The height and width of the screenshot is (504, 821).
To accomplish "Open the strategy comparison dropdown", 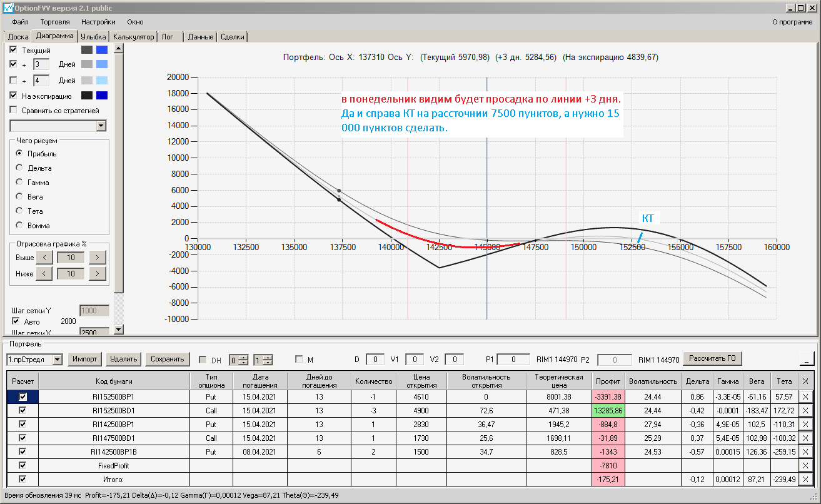I will click(x=102, y=126).
